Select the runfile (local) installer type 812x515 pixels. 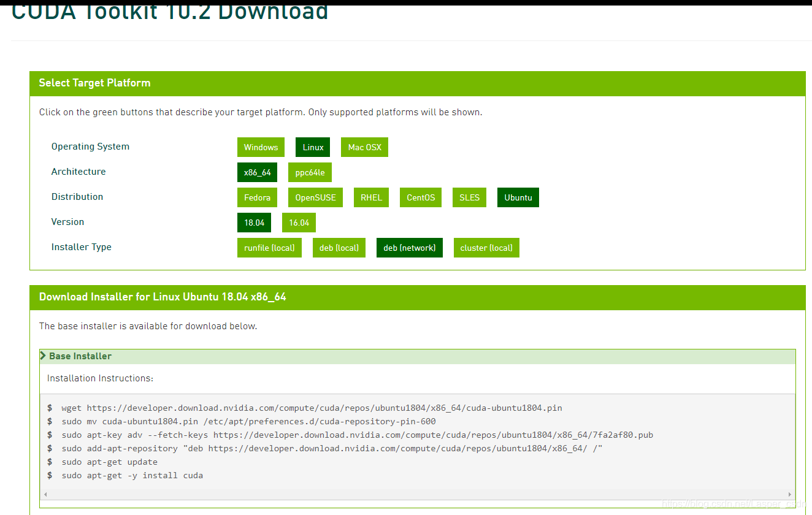pyautogui.click(x=269, y=248)
